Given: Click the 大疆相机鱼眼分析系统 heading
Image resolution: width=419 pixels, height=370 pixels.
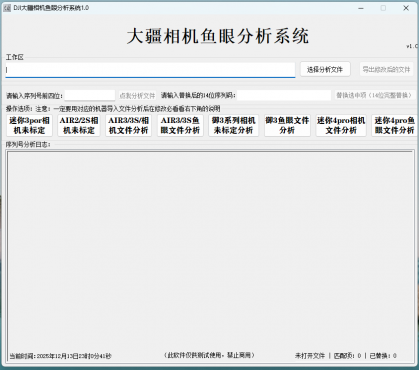Looking at the screenshot, I should pos(218,36).
